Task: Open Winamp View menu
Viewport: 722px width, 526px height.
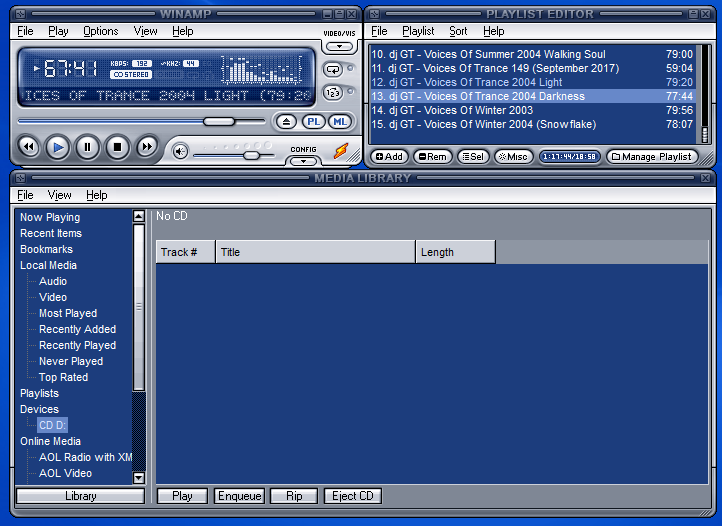Action: click(146, 31)
